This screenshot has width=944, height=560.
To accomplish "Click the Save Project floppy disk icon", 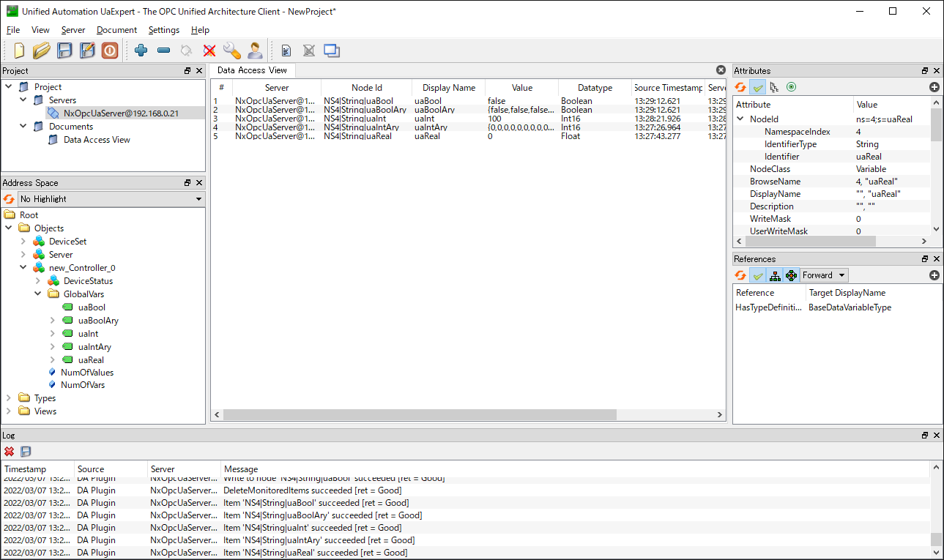I will pyautogui.click(x=65, y=51).
